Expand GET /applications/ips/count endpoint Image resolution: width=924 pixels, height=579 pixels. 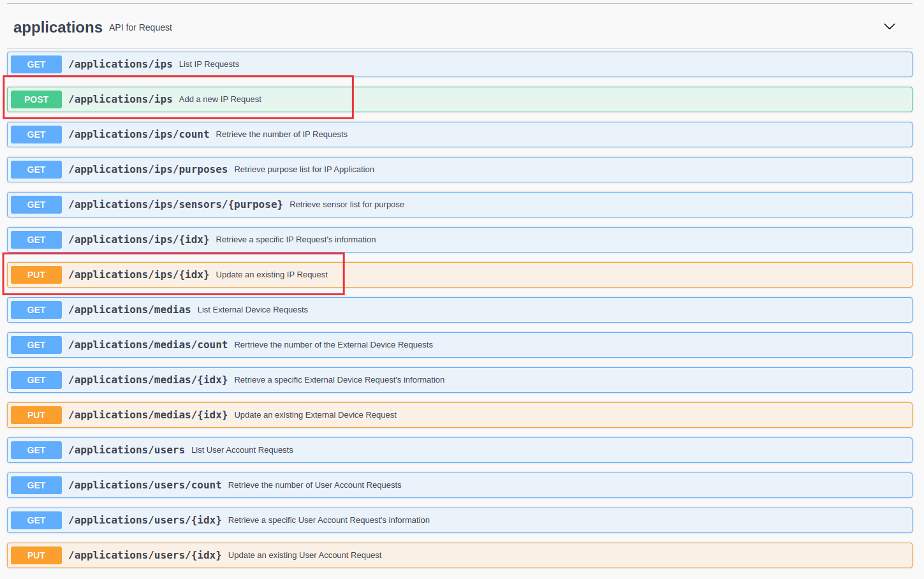pos(281,135)
